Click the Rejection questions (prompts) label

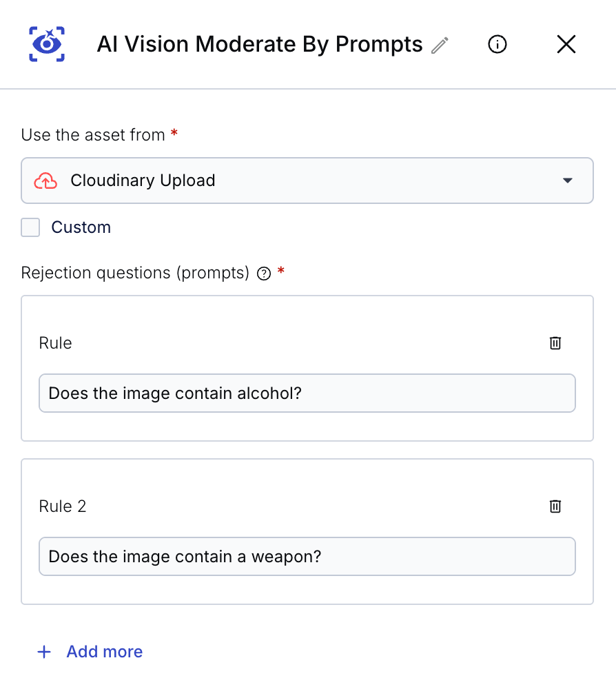coord(135,273)
